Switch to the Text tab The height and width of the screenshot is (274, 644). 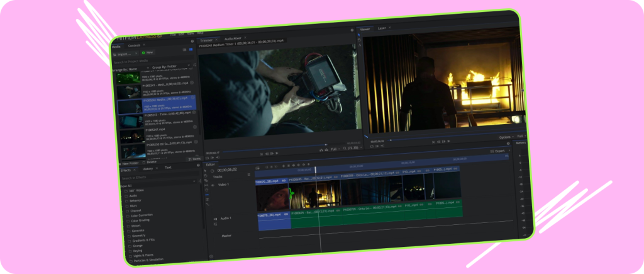pyautogui.click(x=168, y=168)
